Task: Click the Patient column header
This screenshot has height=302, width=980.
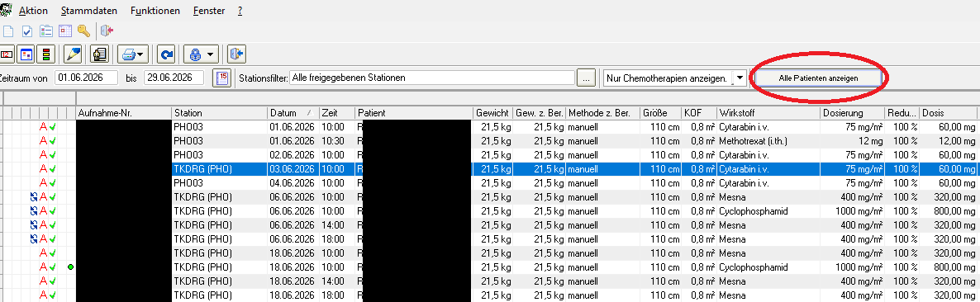Action: tap(414, 113)
